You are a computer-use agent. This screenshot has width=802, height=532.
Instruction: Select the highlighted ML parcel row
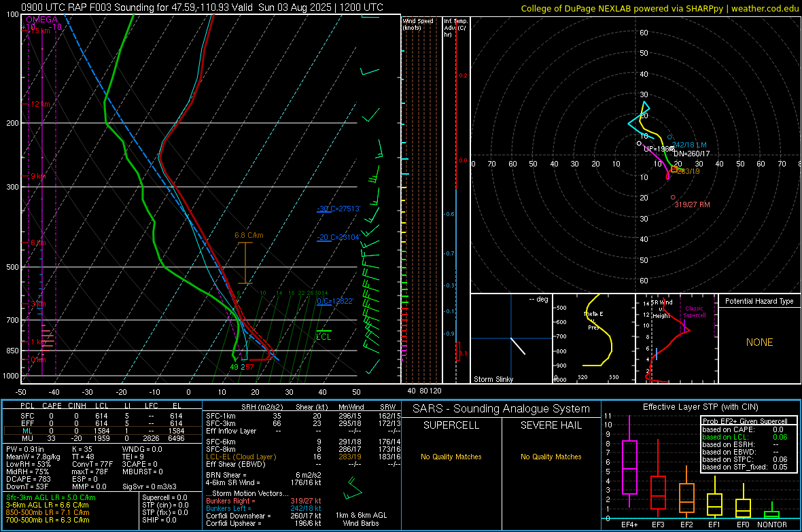pyautogui.click(x=101, y=431)
